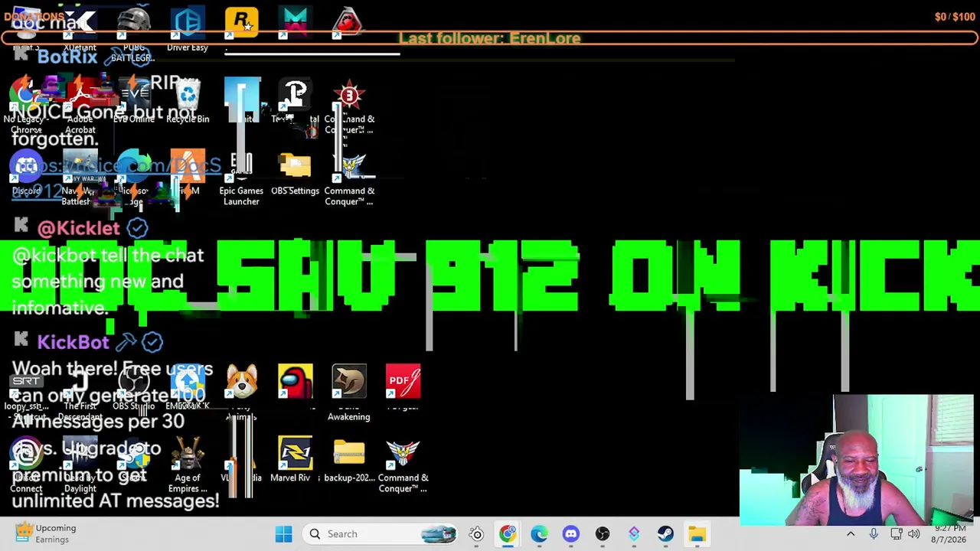
Task: Open the backup-202 zip folder
Action: pos(349,459)
